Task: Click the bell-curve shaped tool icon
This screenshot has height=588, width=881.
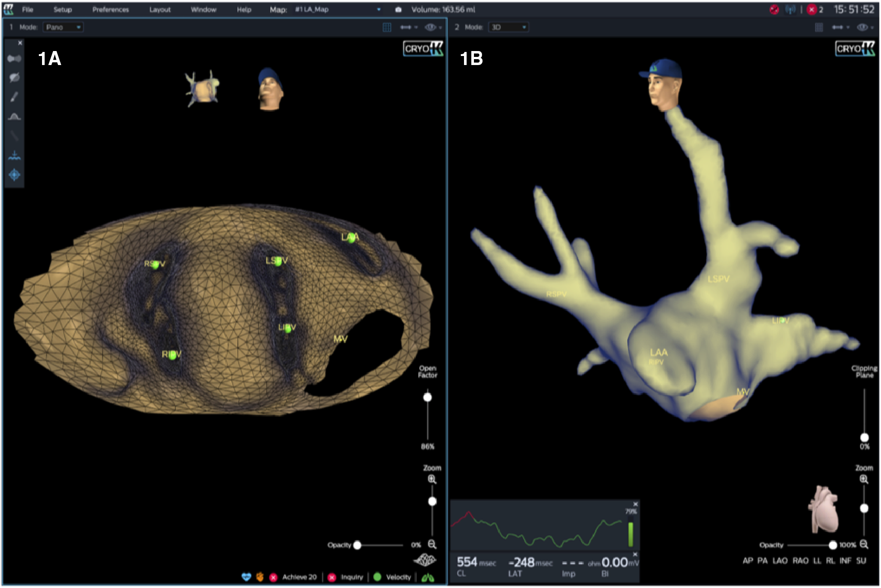Action: point(14,117)
